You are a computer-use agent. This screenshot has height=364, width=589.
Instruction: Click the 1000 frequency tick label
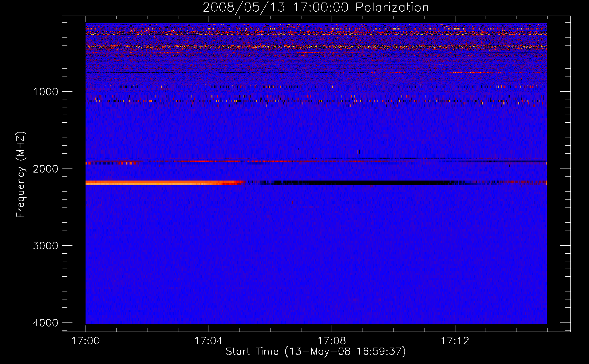coord(46,92)
